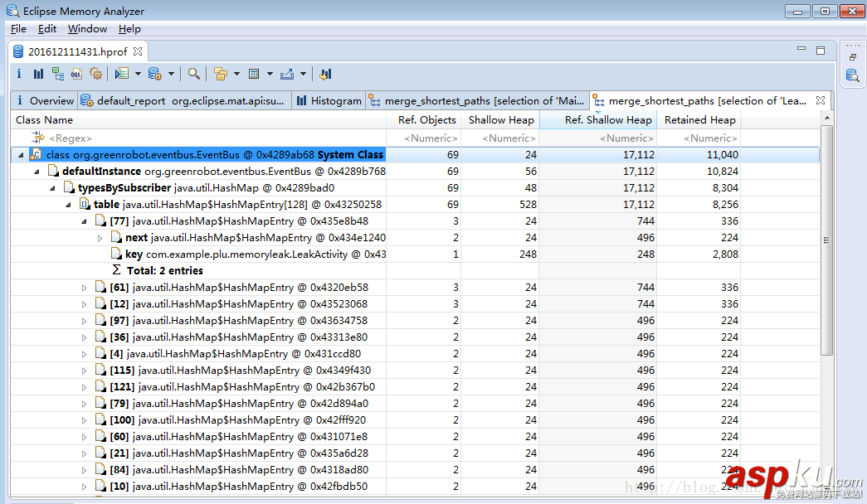The image size is (867, 504).
Task: Click the rightmost compare icon in toolbar
Action: [325, 74]
